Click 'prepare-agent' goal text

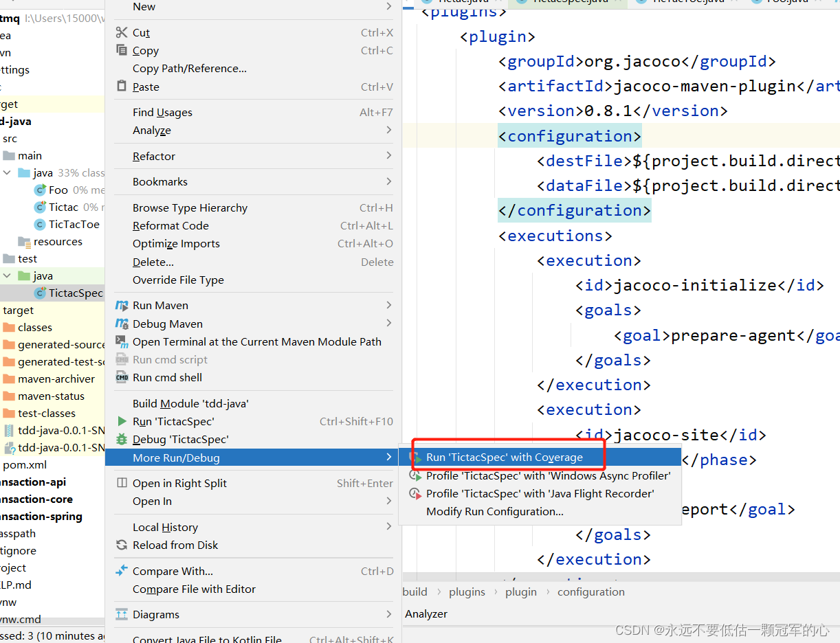tap(733, 335)
